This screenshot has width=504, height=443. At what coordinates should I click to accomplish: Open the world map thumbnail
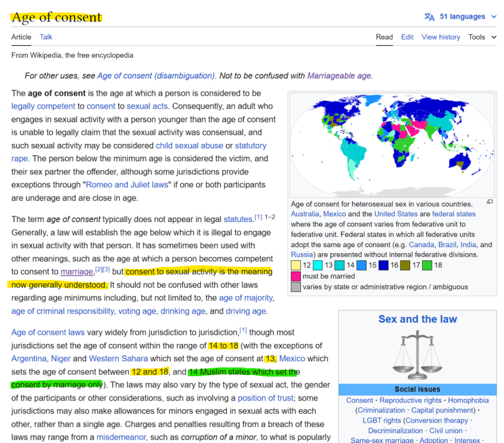coord(392,144)
